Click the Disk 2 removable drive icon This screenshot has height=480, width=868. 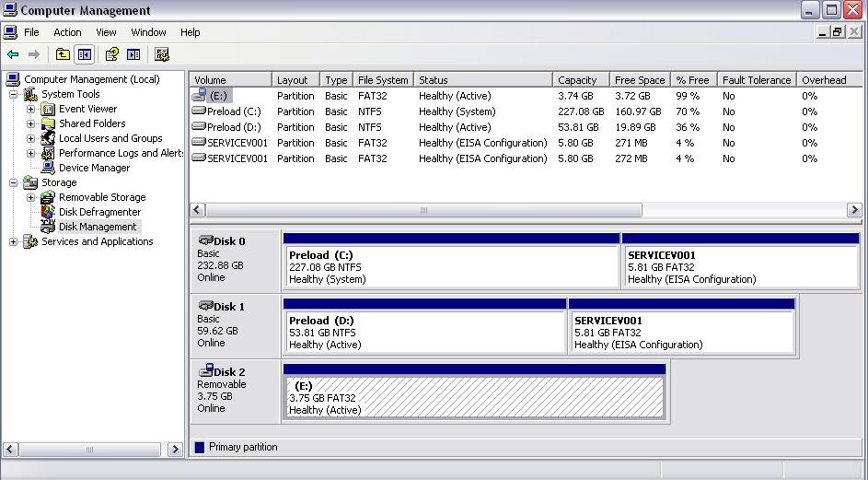coord(205,372)
